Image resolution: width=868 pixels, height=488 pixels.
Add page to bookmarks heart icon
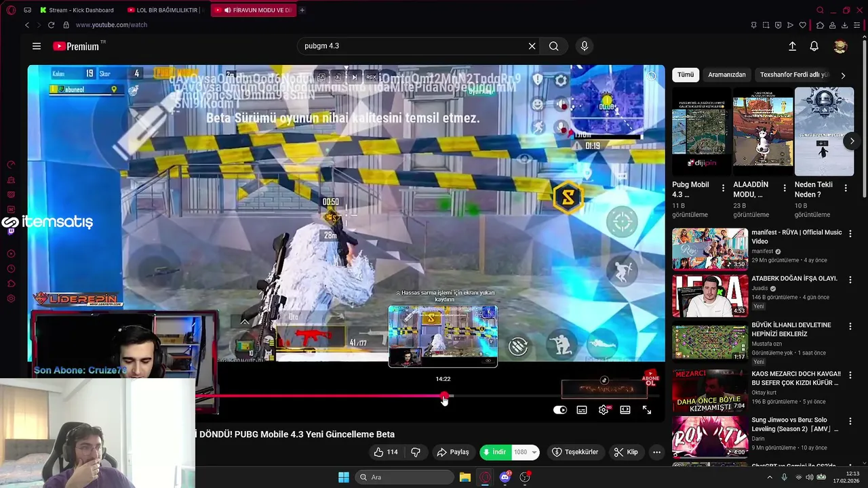click(802, 25)
